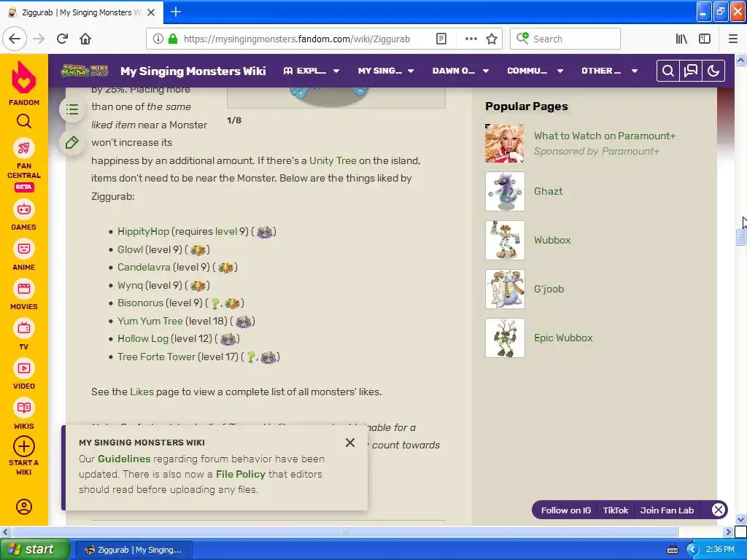Bookmark this page with star icon

coord(492,39)
